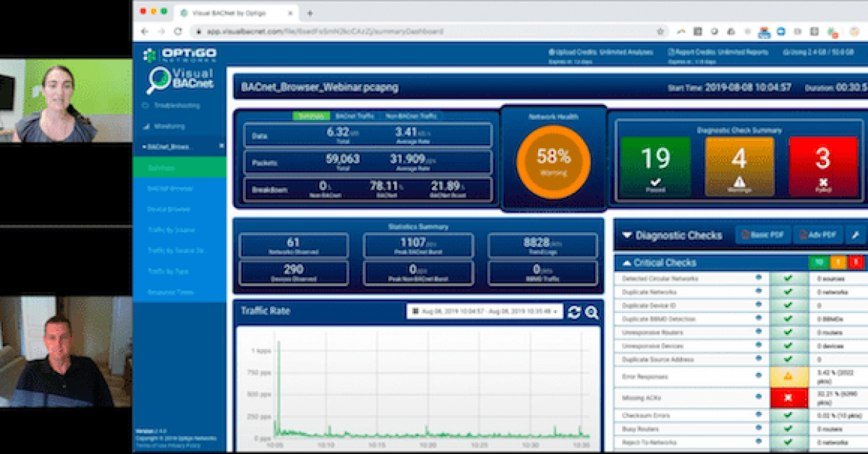Click the 290 Devices Observed stat box
The width and height of the screenshot is (868, 454).
point(293,273)
